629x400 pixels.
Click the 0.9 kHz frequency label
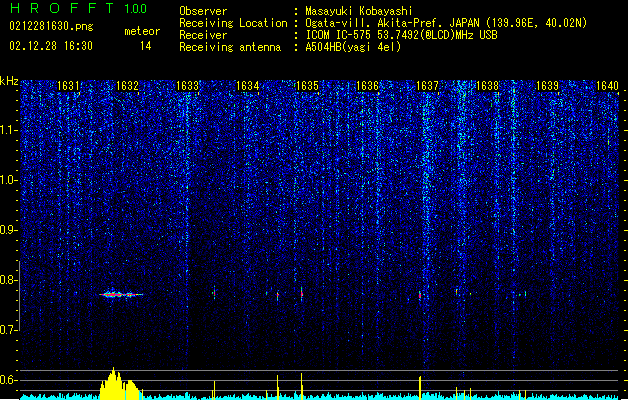[x=9, y=230]
